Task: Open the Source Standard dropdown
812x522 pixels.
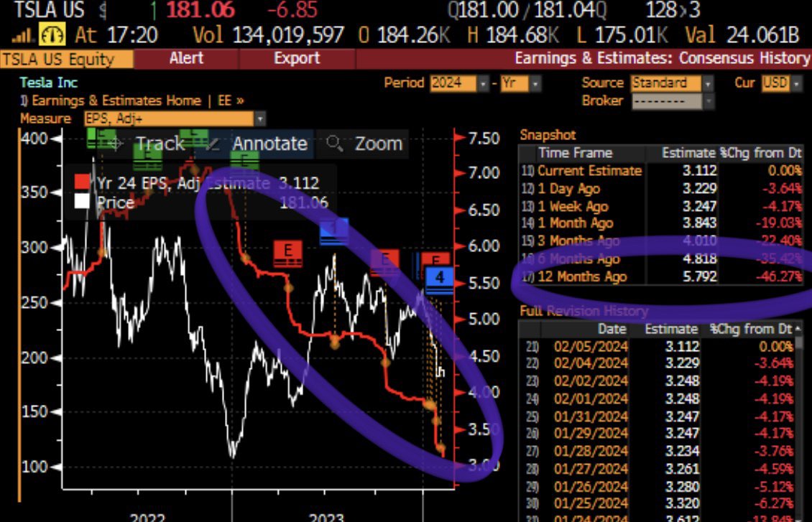Action: [x=672, y=83]
